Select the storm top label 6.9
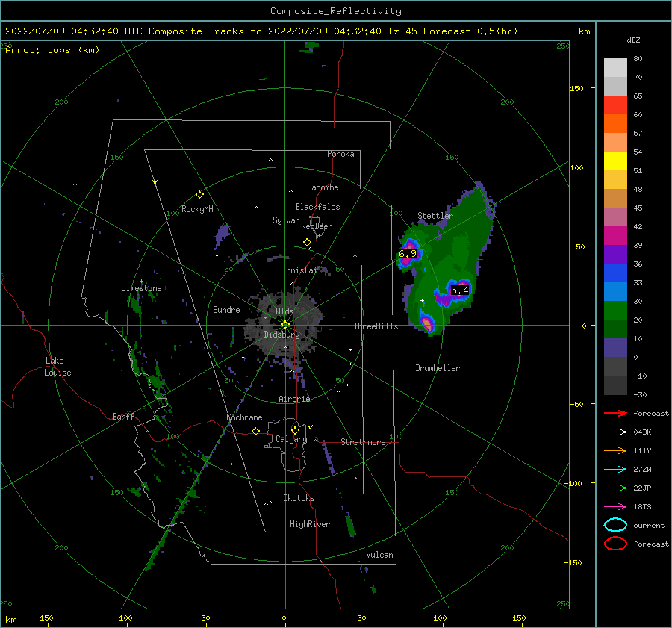The image size is (672, 628). tap(407, 253)
